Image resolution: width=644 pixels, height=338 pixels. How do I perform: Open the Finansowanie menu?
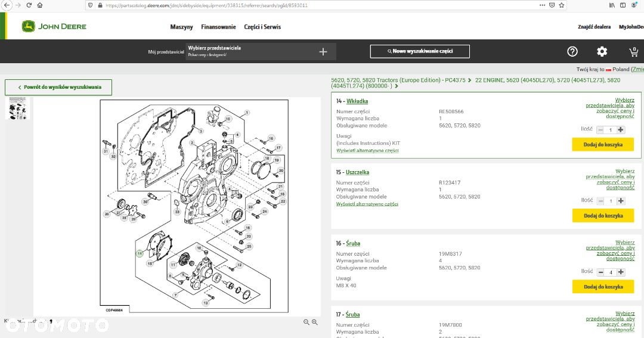(x=218, y=27)
